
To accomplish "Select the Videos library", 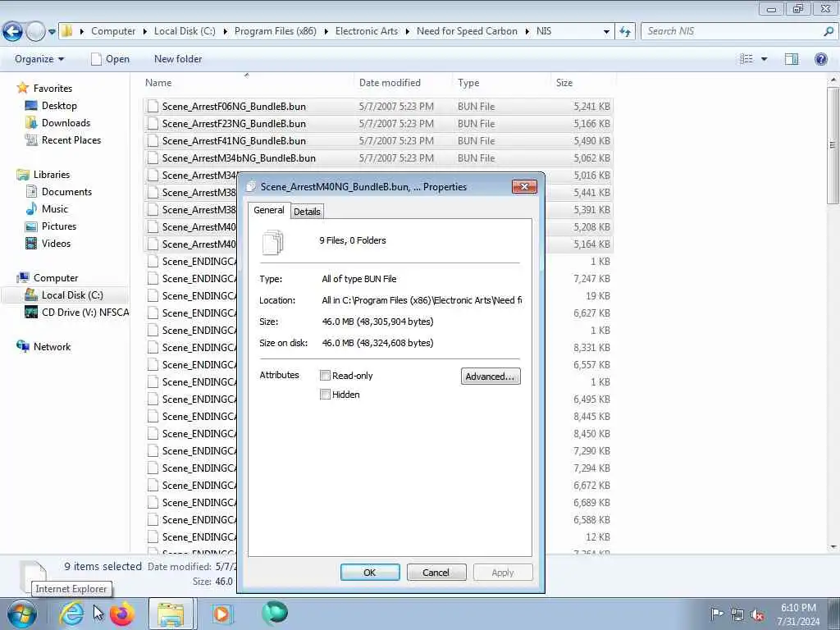I will 57,243.
